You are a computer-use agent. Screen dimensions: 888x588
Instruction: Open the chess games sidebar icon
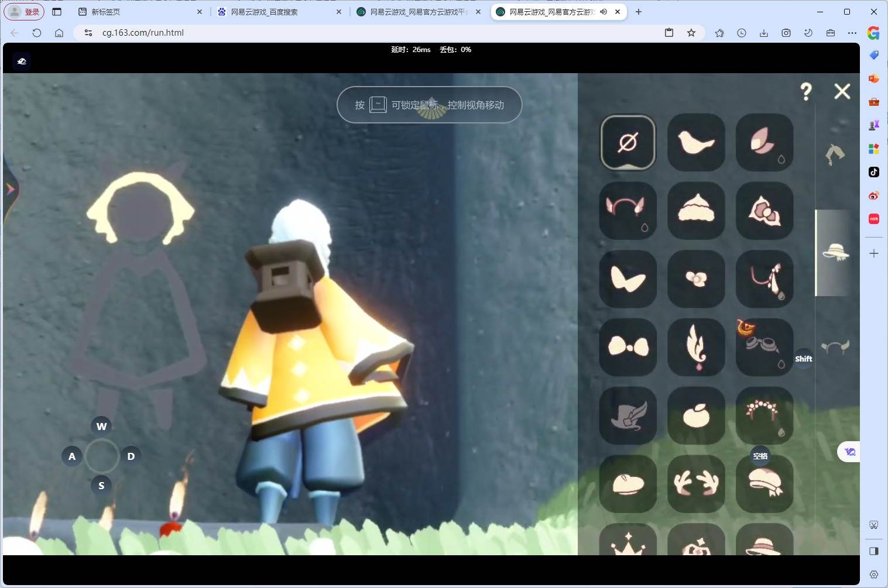pyautogui.click(x=874, y=125)
